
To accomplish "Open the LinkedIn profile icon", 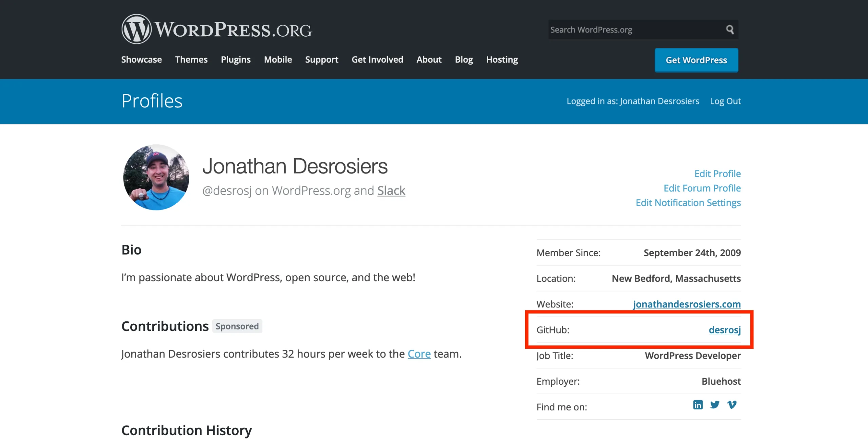I will [x=698, y=405].
